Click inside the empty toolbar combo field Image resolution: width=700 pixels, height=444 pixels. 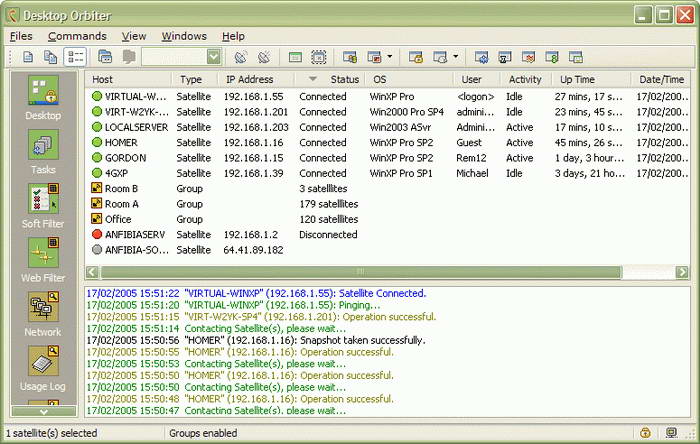point(175,57)
